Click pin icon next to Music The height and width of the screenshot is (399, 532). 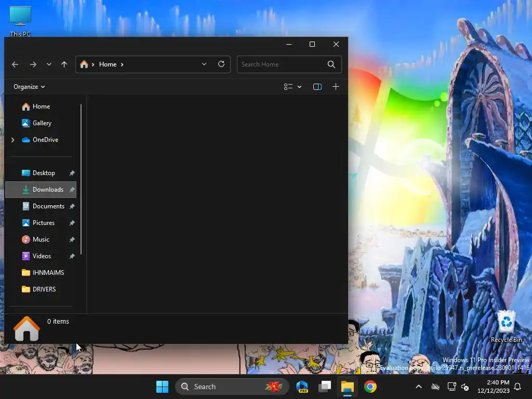[72, 240]
